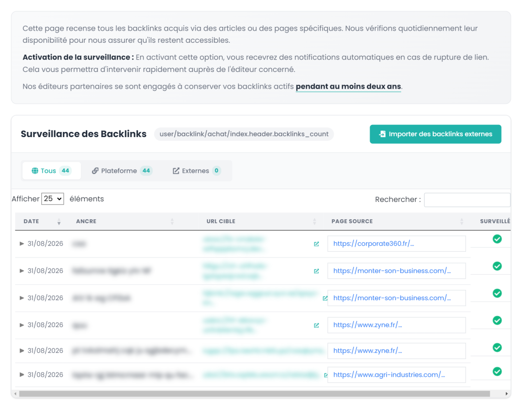
Task: Toggle surveillance check for second monter-son-business row
Action: click(x=497, y=293)
